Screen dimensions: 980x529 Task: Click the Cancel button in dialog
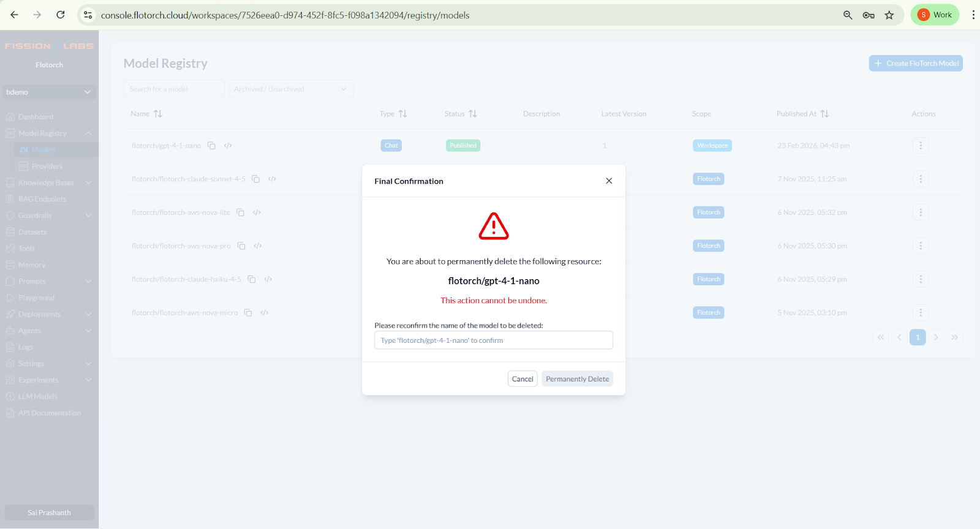(x=522, y=379)
